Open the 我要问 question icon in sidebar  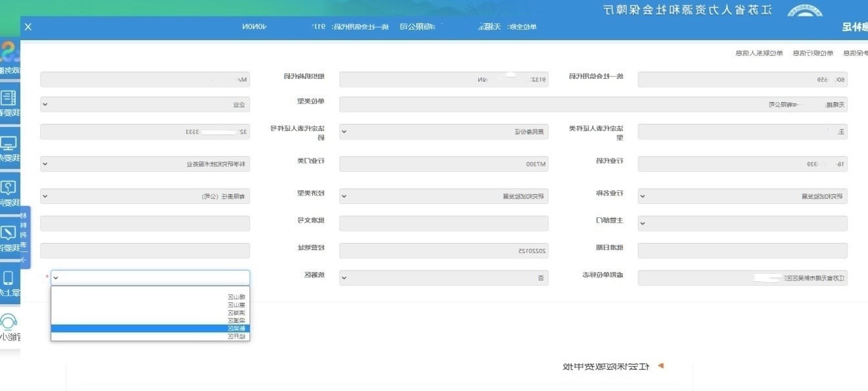(x=9, y=188)
